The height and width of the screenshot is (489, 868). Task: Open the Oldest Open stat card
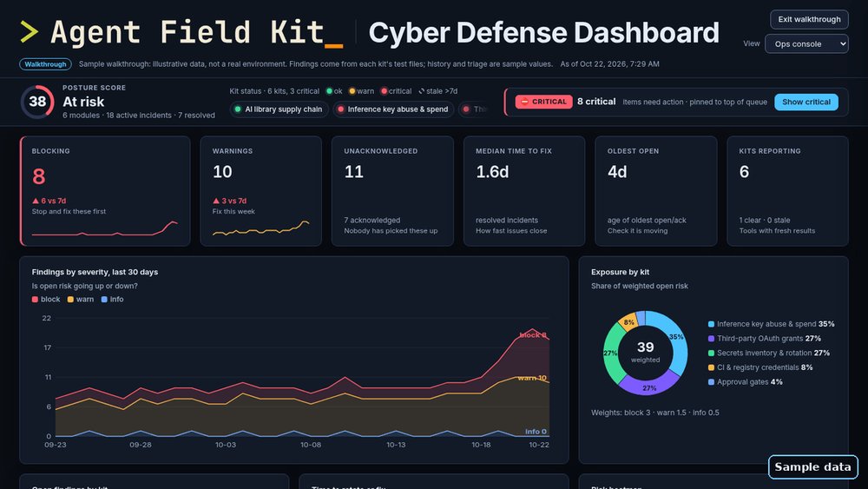(x=656, y=191)
